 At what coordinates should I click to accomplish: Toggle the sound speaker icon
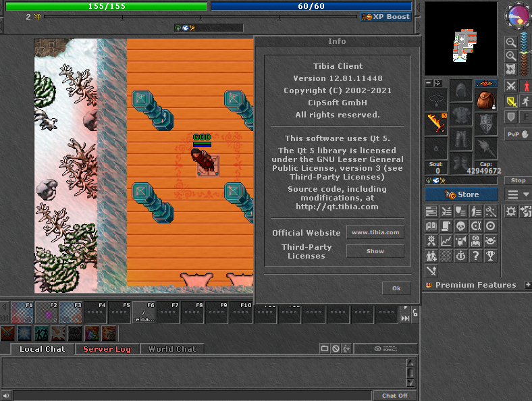click(6, 396)
